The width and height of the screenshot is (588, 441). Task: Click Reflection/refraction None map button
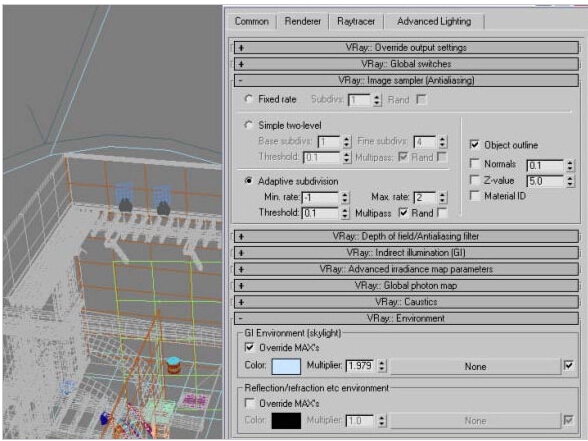click(x=476, y=421)
